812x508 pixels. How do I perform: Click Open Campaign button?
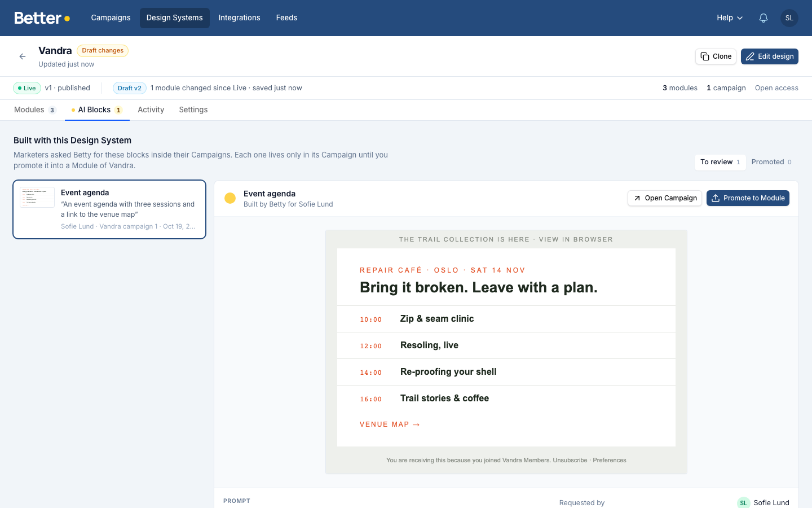pyautogui.click(x=665, y=198)
